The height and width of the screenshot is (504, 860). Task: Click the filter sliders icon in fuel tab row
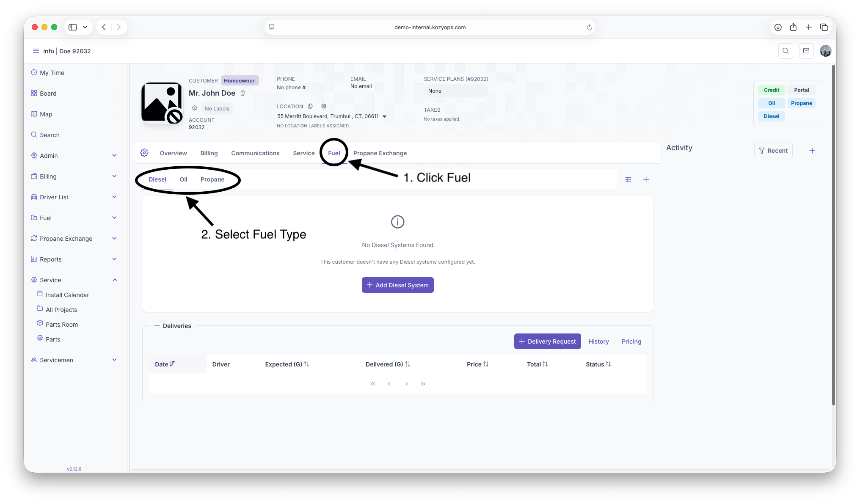point(628,179)
